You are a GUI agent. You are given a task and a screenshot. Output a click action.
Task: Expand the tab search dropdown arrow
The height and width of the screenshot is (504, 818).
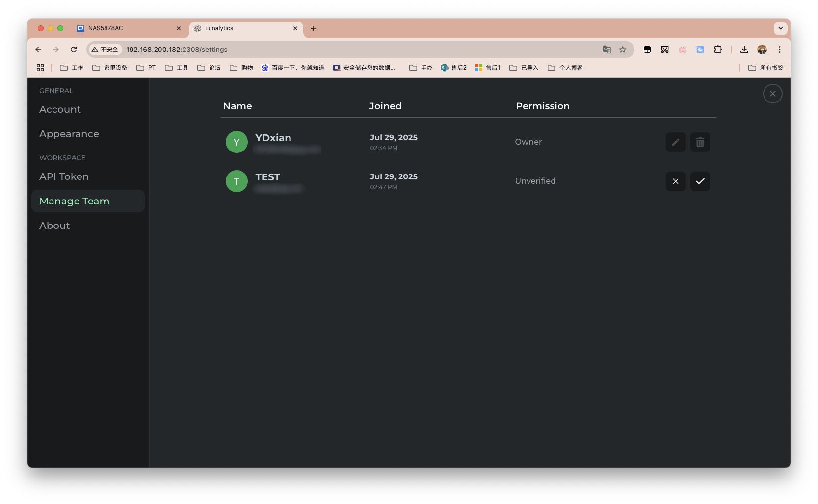point(780,28)
